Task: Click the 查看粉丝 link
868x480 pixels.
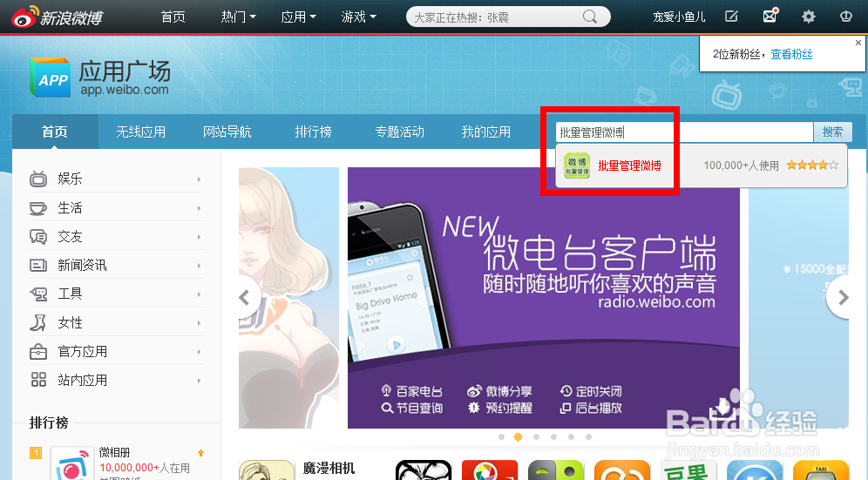Action: coord(791,54)
